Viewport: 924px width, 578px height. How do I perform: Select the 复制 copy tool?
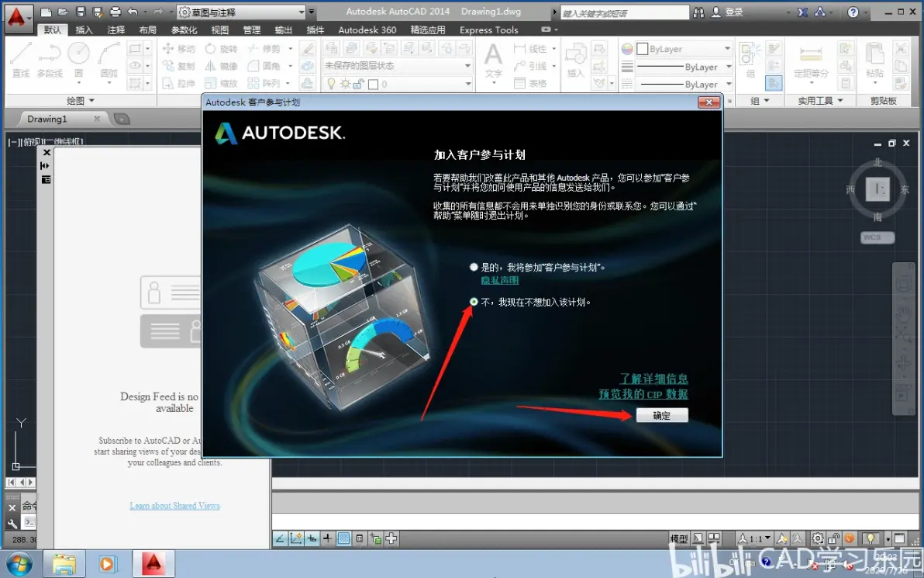[x=178, y=66]
